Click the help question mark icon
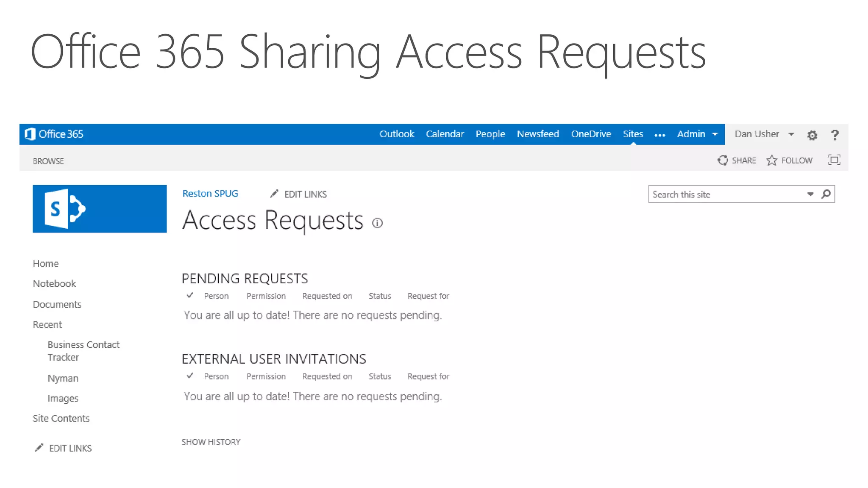The width and height of the screenshot is (868, 488). pos(835,135)
